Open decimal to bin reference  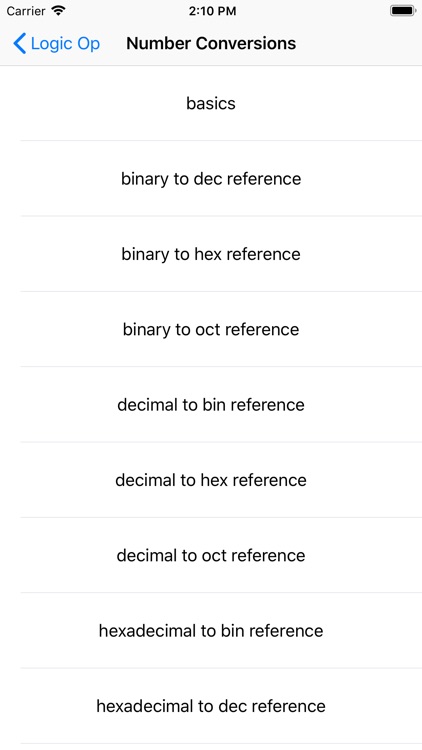point(211,405)
